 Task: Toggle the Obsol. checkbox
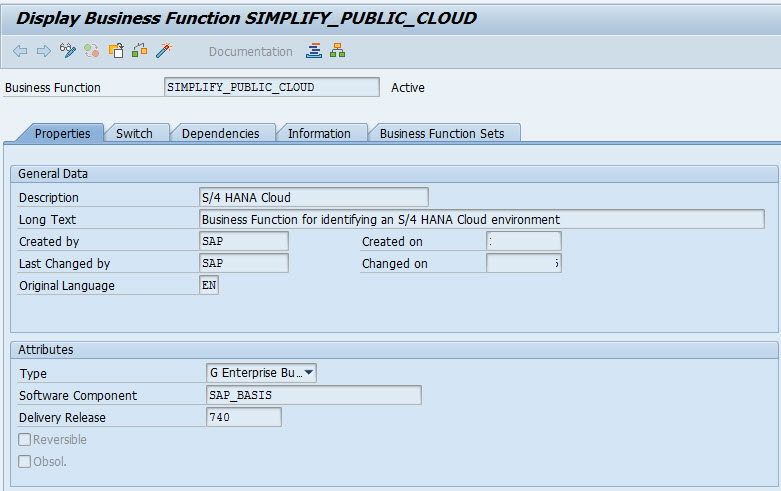[24, 461]
